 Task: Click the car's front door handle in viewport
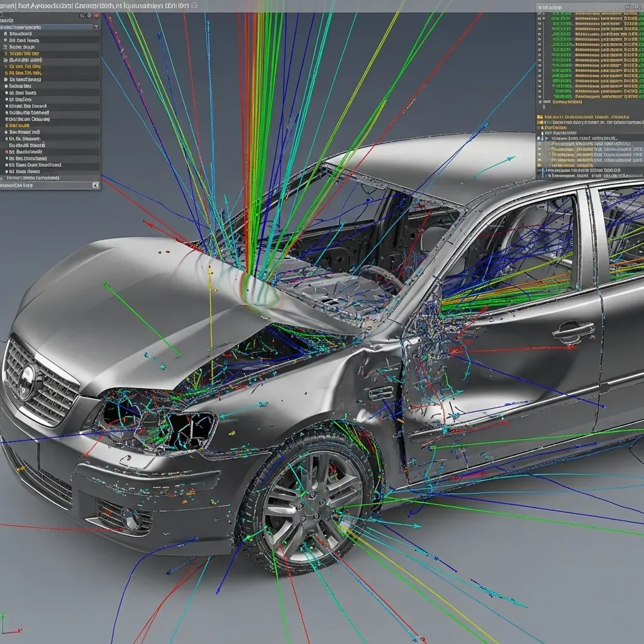point(572,331)
